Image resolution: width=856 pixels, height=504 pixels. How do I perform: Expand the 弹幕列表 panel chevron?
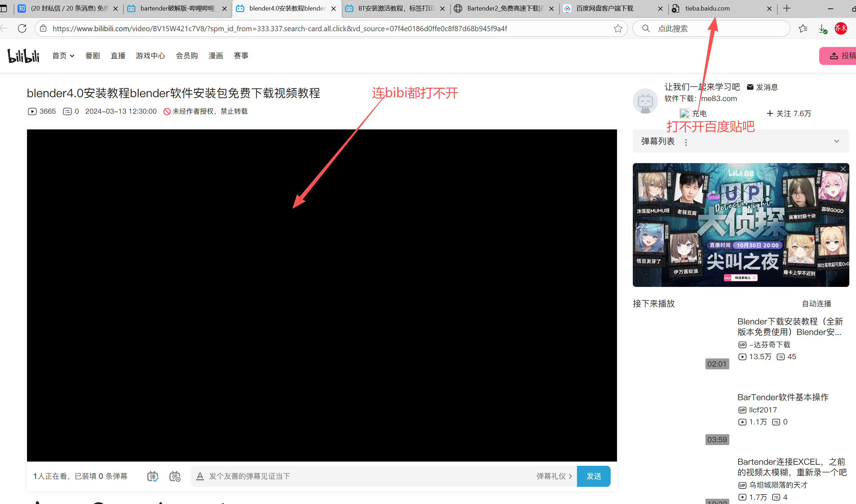837,141
